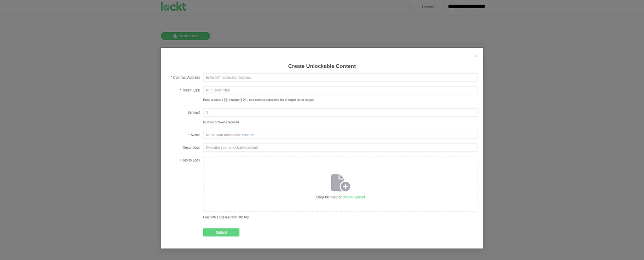Click the Create Unlockable Content heading
The width and height of the screenshot is (644, 260).
[x=322, y=66]
